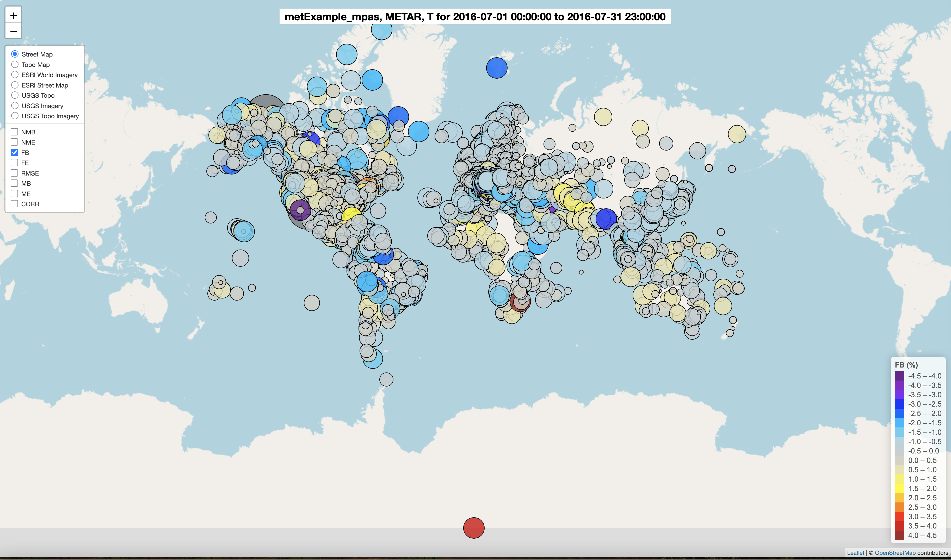Select USGS Topo Imagery base layer
The image size is (951, 560).
point(15,116)
